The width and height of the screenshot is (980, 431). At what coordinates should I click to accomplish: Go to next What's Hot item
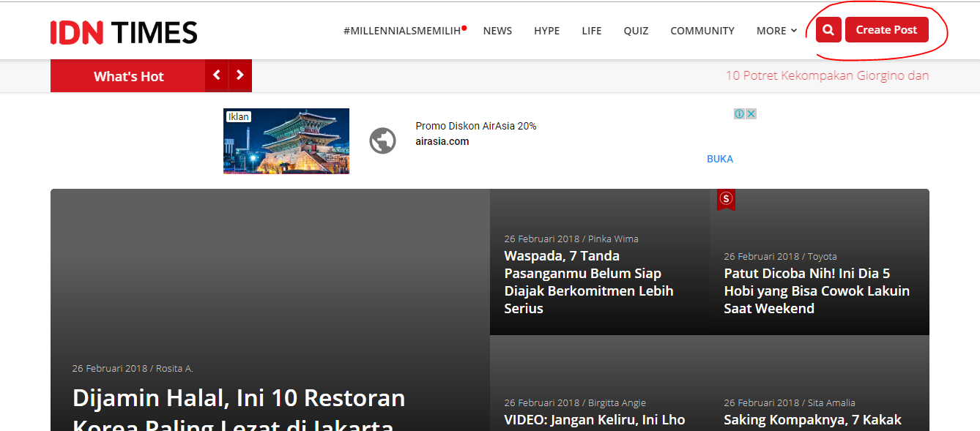(x=240, y=75)
